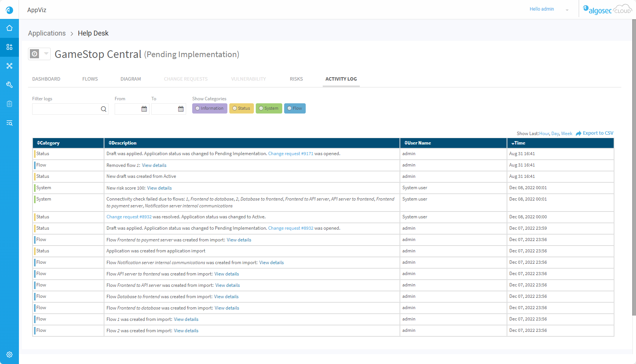Expand the application status dropdown arrow

[46, 54]
